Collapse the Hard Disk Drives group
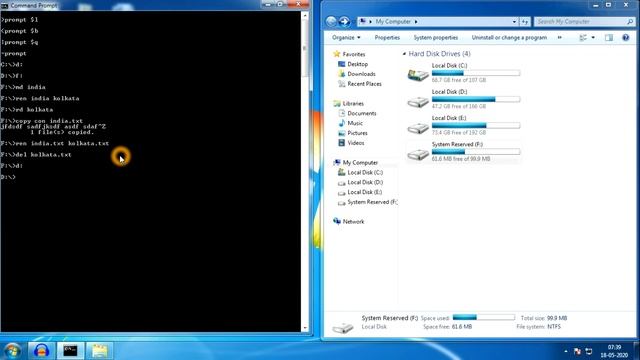640x360 pixels. click(x=404, y=54)
